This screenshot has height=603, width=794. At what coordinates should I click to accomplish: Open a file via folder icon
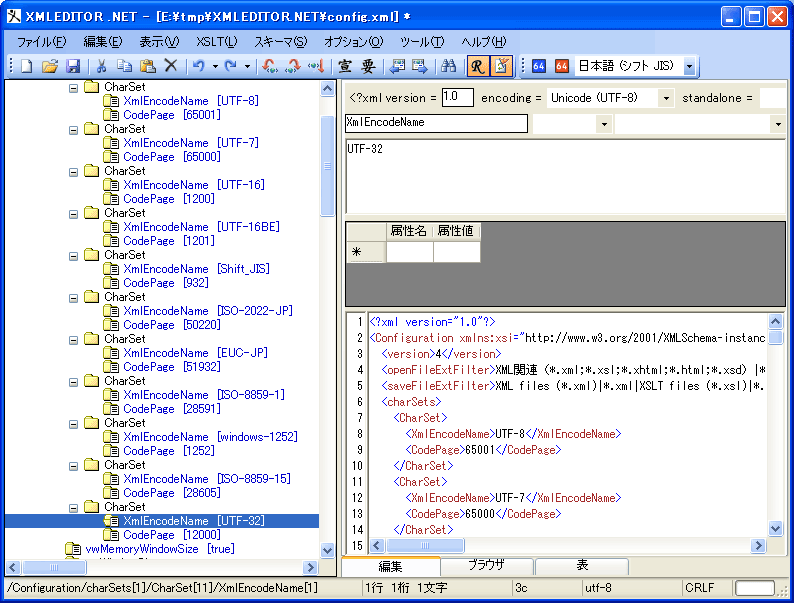click(x=50, y=66)
